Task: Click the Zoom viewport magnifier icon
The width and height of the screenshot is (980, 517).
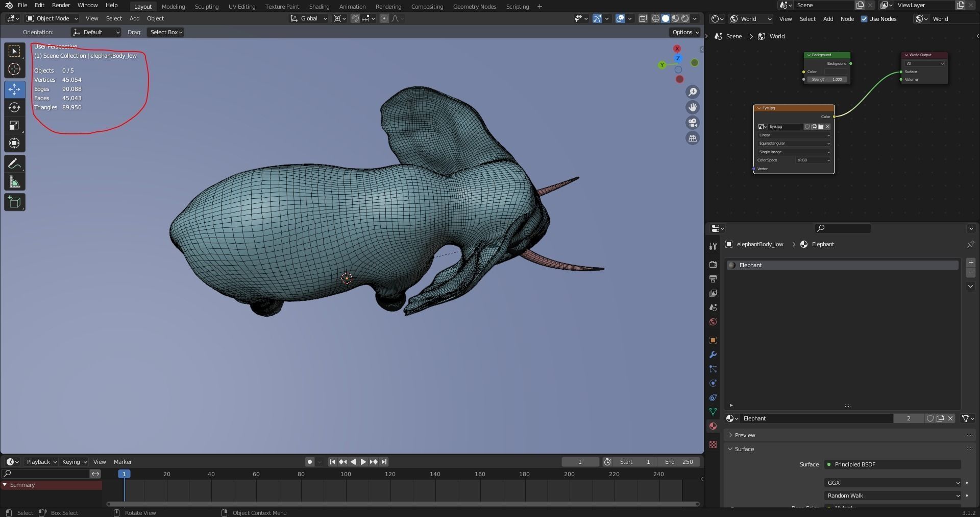Action: [x=693, y=92]
